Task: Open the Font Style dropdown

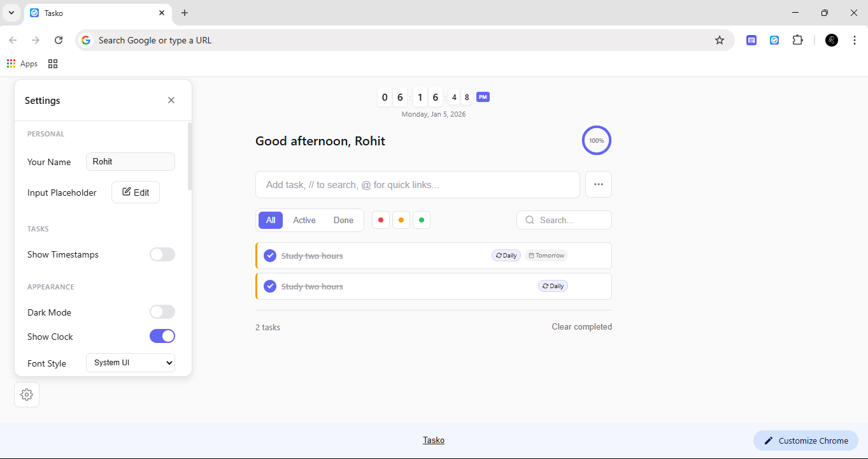Action: (130, 362)
